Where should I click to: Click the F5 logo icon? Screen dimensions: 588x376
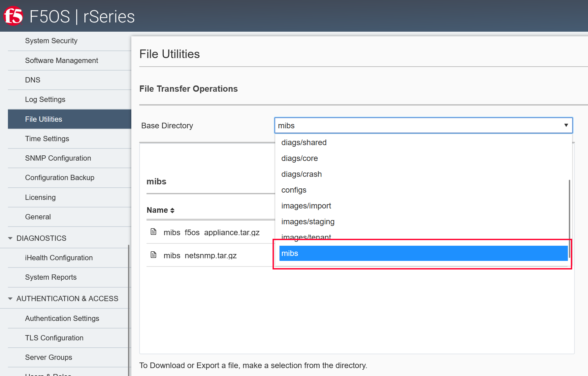click(13, 16)
